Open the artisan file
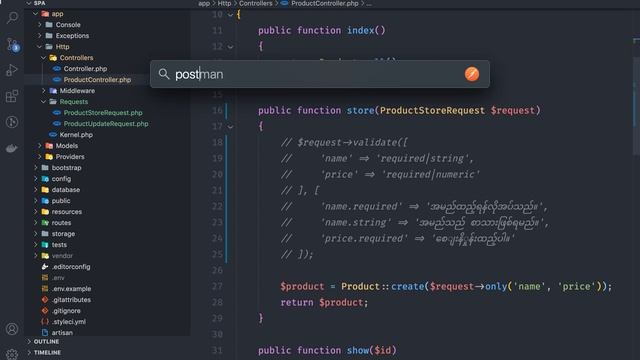 pyautogui.click(x=62, y=333)
